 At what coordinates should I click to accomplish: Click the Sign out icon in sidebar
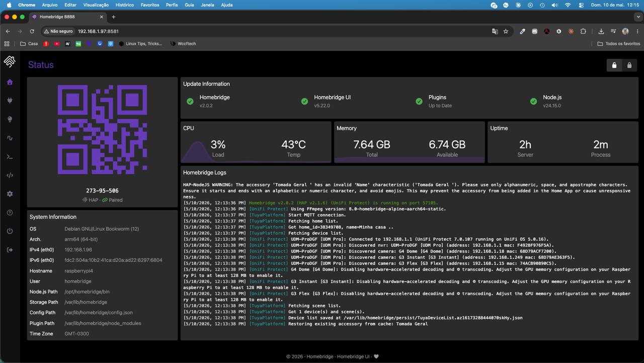(x=10, y=250)
